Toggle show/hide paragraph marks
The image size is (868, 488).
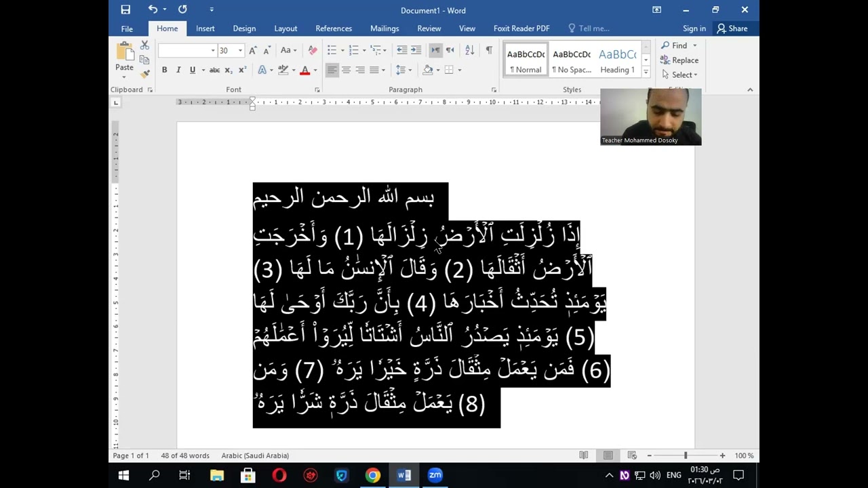(488, 50)
